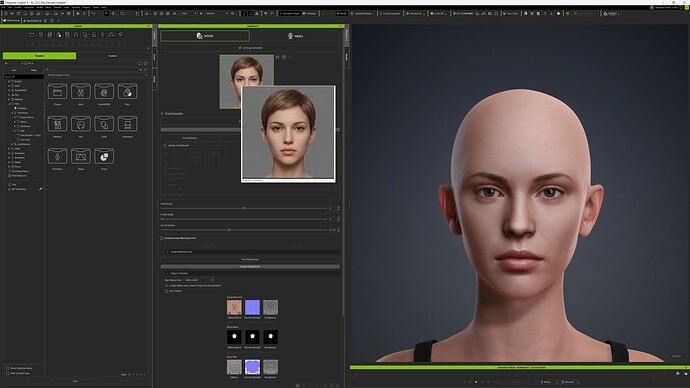Image resolution: width=690 pixels, height=388 pixels.
Task: Click the Template content tab button
Action: pos(39,56)
